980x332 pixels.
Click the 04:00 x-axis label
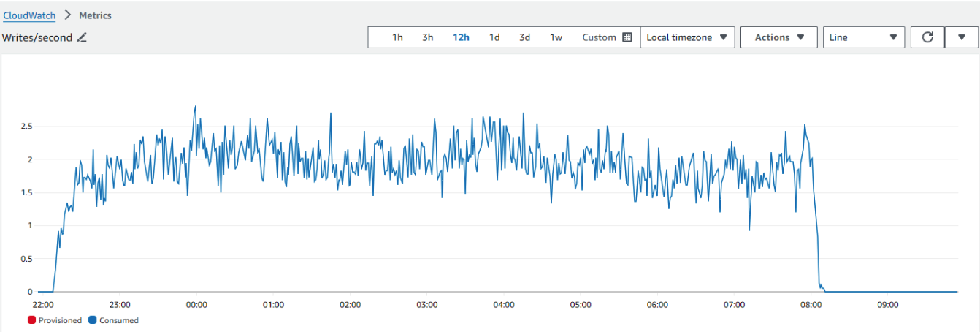point(504,304)
